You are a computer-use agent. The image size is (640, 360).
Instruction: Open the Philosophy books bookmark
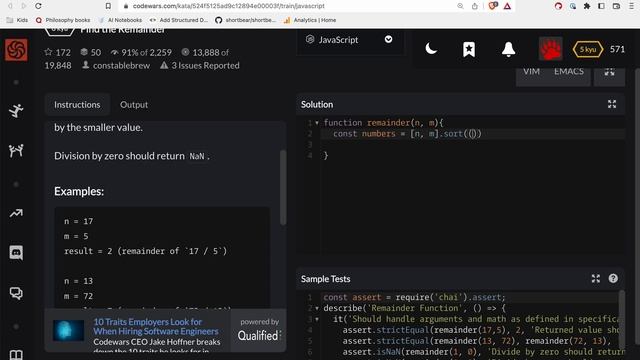click(x=63, y=20)
